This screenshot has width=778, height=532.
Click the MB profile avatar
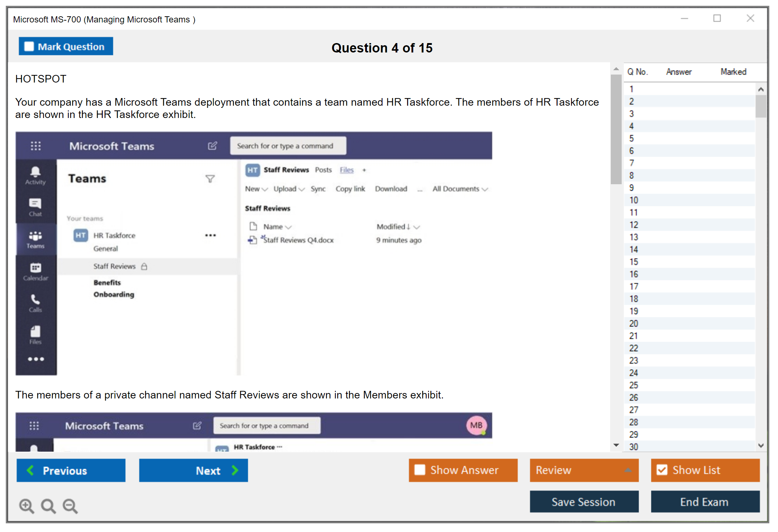[x=476, y=426]
